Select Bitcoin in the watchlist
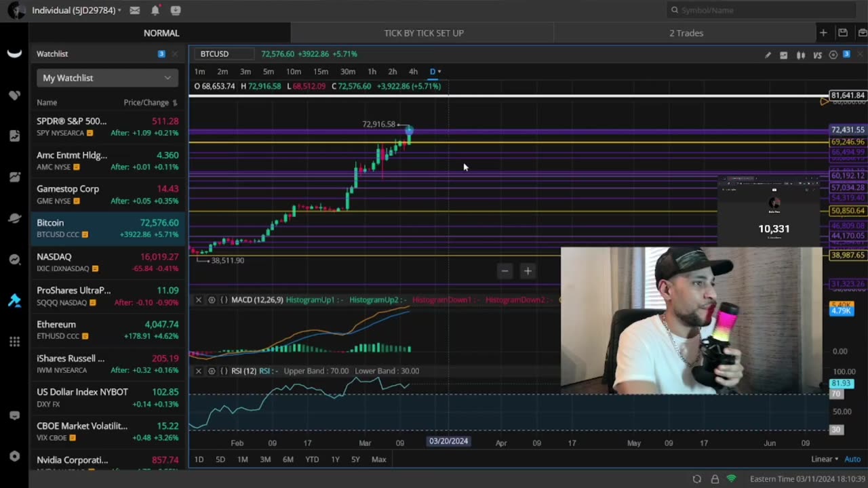The image size is (868, 488). (107, 228)
